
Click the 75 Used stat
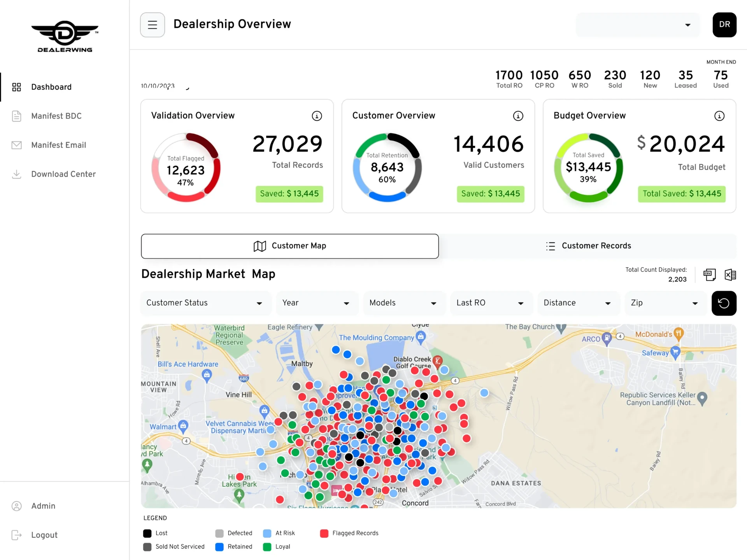point(721,79)
